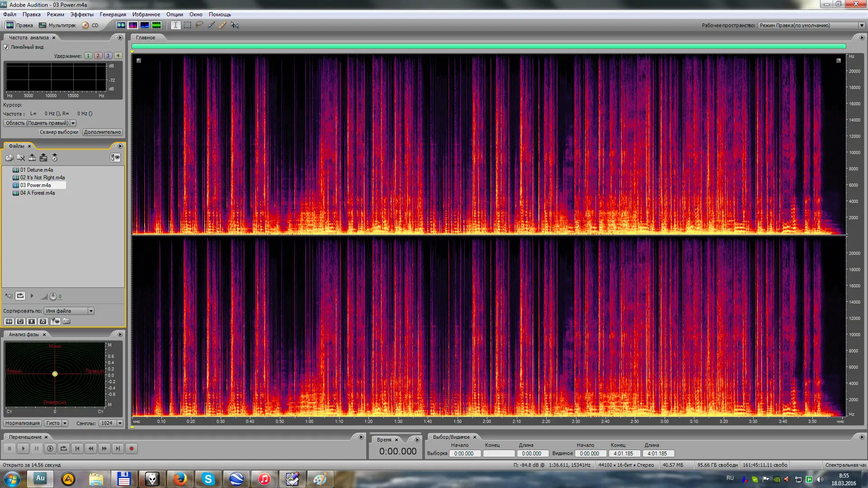Click the Record button in transport
The image size is (868, 488).
132,449
